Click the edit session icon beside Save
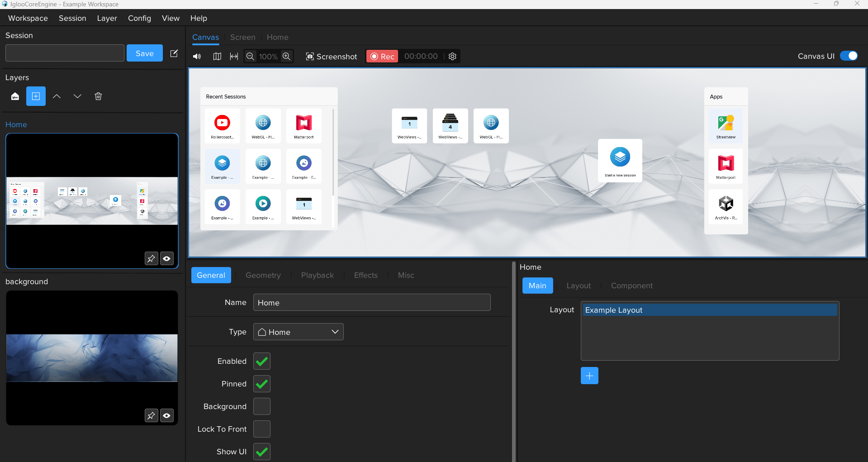 point(174,53)
